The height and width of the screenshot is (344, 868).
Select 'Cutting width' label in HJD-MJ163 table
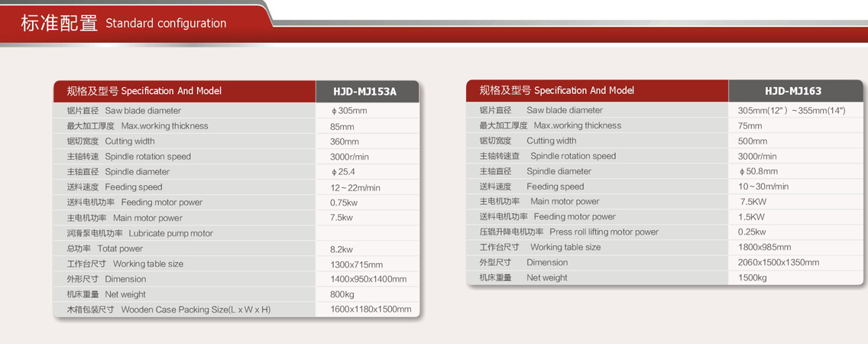tap(552, 141)
